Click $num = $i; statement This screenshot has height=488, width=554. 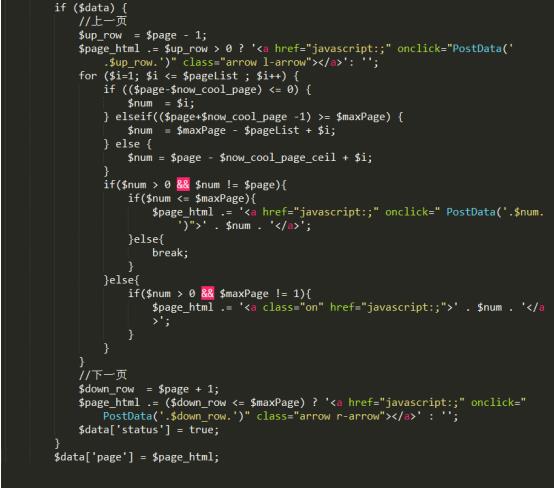161,103
